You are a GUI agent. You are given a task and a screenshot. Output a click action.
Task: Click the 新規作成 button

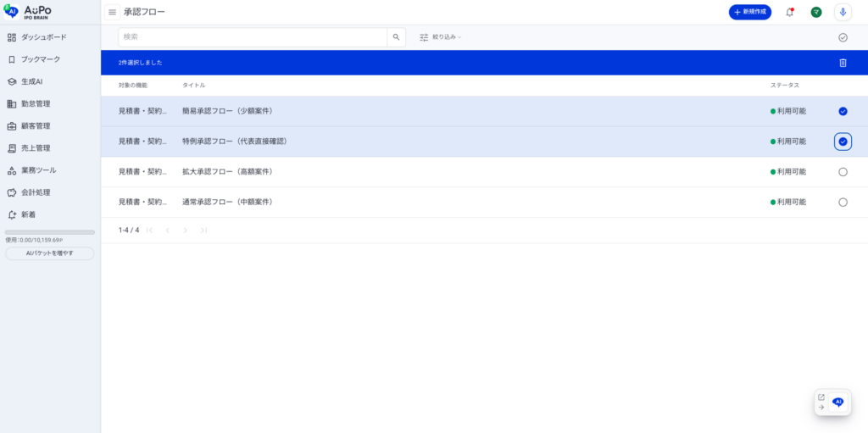coord(749,12)
